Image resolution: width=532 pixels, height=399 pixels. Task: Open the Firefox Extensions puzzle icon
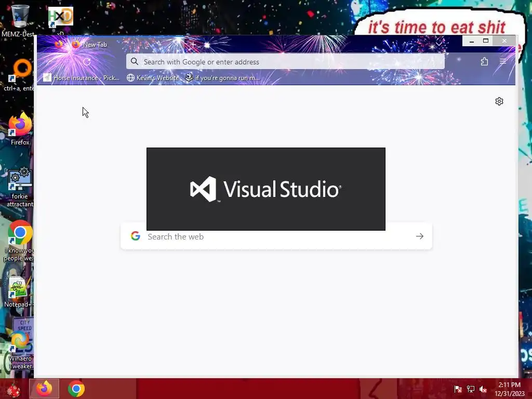(485, 62)
